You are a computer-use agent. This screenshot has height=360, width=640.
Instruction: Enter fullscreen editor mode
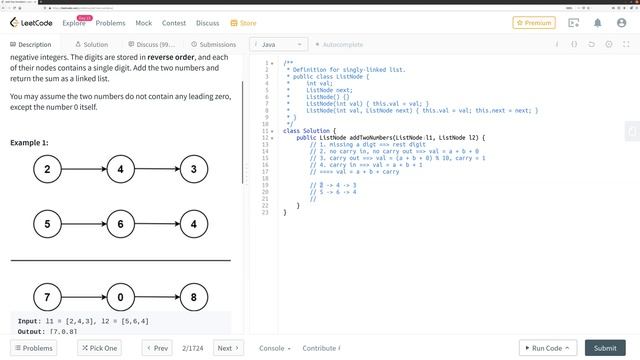click(x=626, y=44)
